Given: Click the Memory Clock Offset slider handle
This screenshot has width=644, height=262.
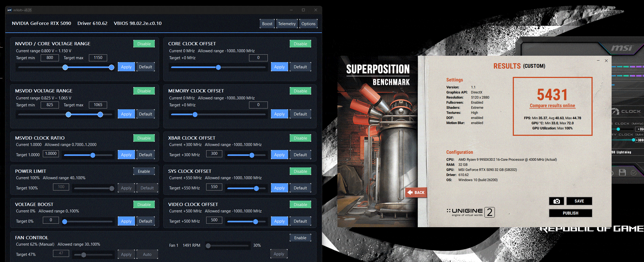Looking at the screenshot, I should point(195,115).
